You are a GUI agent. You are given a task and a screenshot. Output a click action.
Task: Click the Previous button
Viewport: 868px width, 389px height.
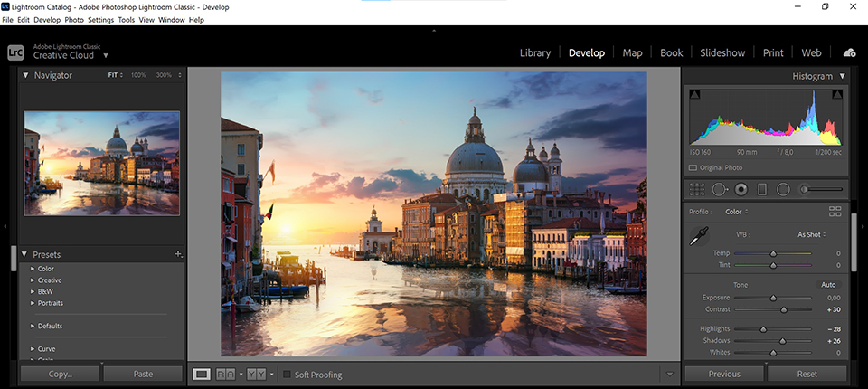724,374
